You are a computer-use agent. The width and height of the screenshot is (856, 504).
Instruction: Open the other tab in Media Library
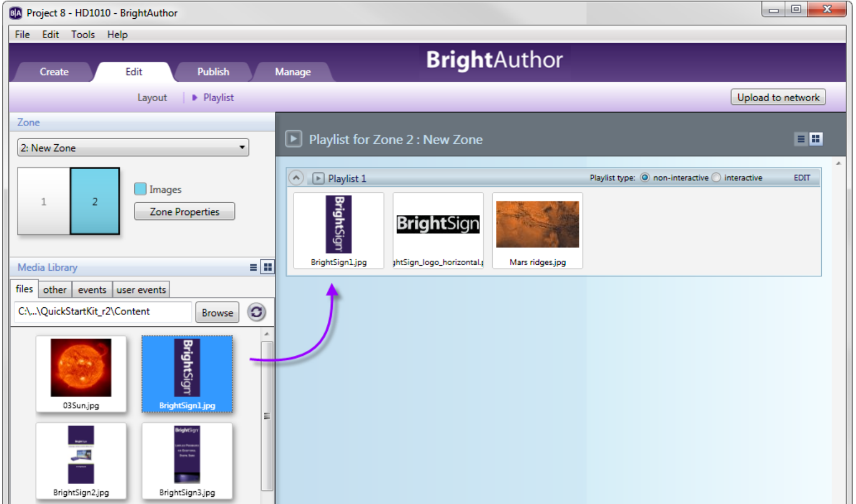pos(55,290)
